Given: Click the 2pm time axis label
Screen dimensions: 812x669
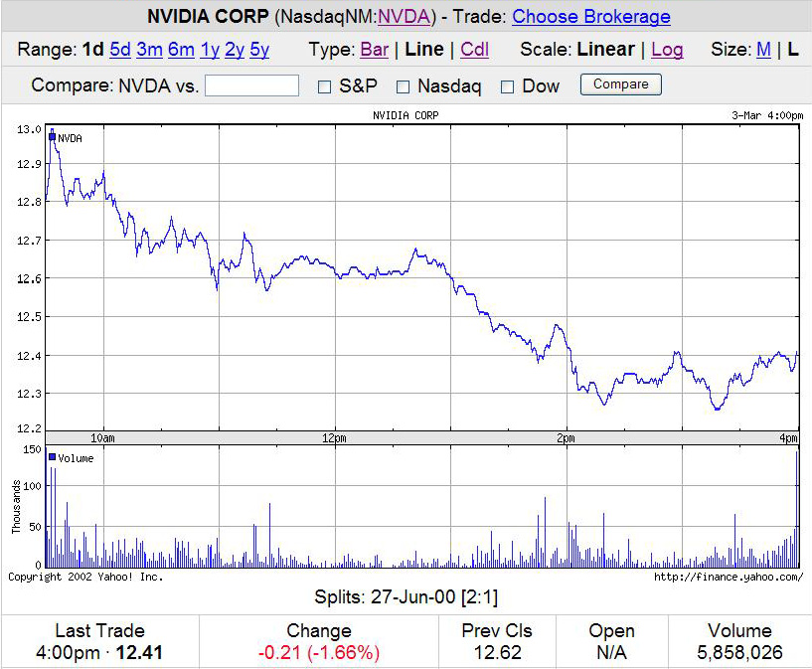Looking at the screenshot, I should click(x=566, y=438).
